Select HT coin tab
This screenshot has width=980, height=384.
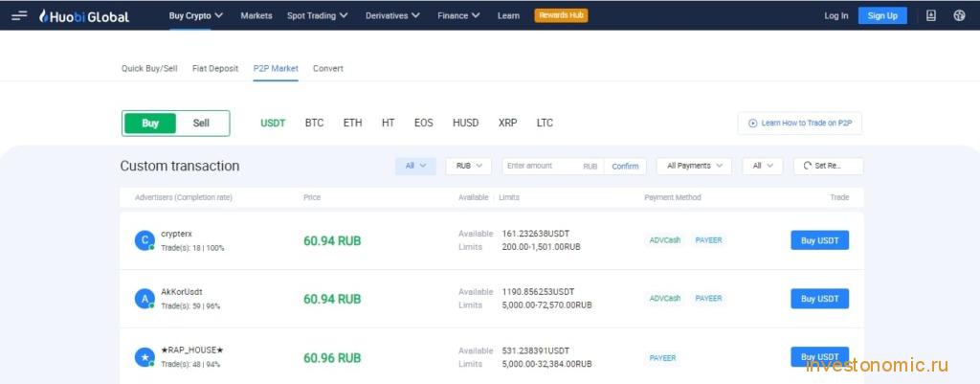coord(389,124)
